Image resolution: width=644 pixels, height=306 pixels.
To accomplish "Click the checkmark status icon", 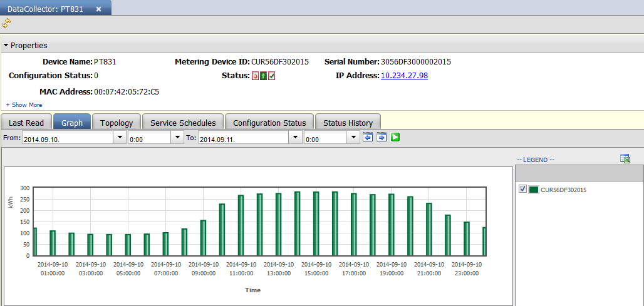I will coord(271,76).
